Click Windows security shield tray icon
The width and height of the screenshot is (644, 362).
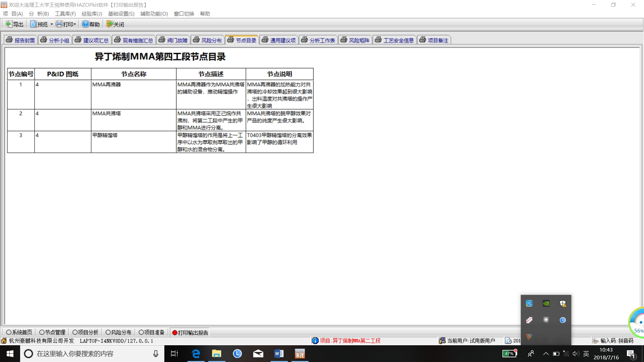click(562, 303)
